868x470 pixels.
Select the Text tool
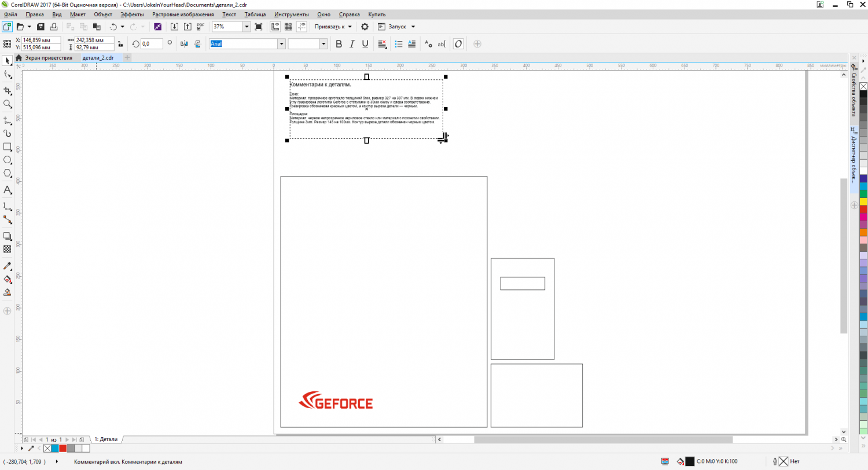point(8,190)
